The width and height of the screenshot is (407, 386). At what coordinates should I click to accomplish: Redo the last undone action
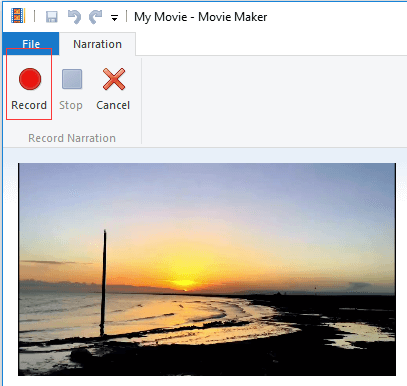95,17
